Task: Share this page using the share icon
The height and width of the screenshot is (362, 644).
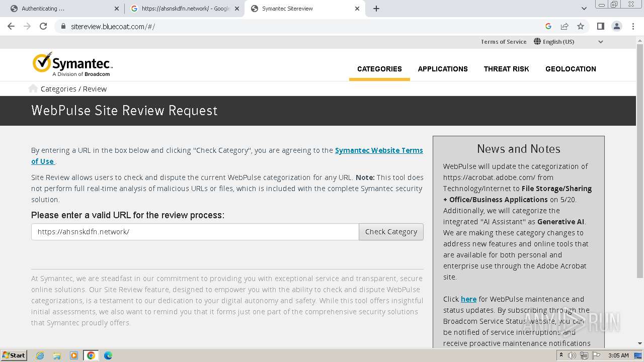Action: tap(565, 26)
